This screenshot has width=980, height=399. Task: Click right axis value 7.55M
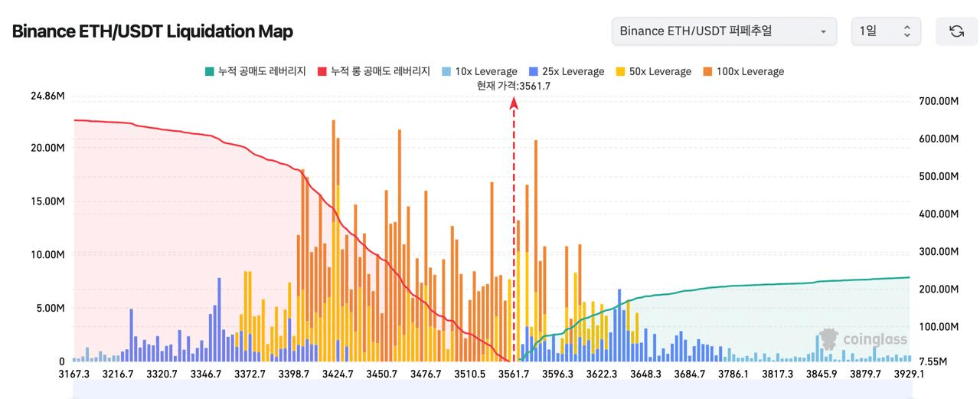pyautogui.click(x=933, y=361)
